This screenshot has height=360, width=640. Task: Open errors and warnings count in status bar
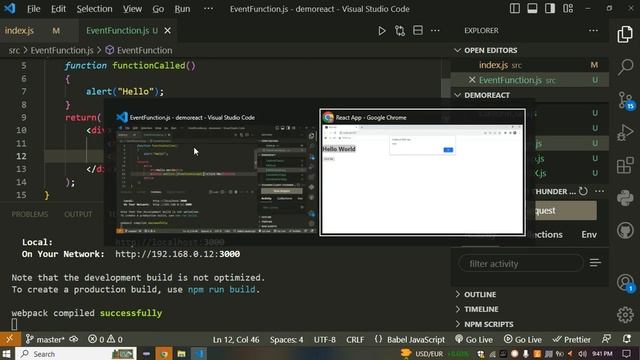(105, 339)
